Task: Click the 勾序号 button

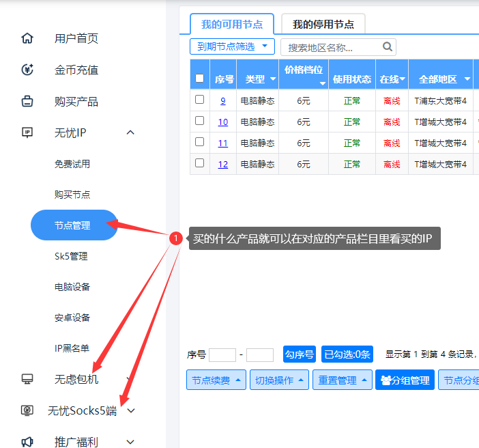Action: (300, 354)
